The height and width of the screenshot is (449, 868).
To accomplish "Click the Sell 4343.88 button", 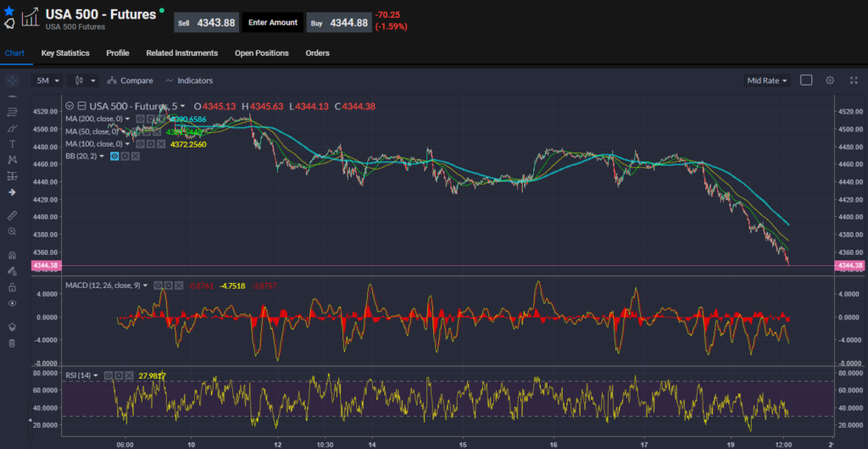I will click(207, 23).
